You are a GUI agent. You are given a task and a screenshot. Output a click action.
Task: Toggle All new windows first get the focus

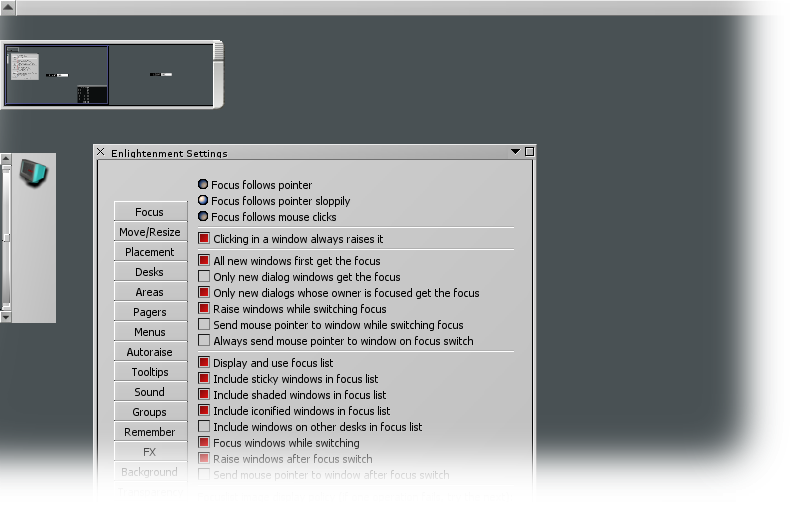tap(204, 260)
